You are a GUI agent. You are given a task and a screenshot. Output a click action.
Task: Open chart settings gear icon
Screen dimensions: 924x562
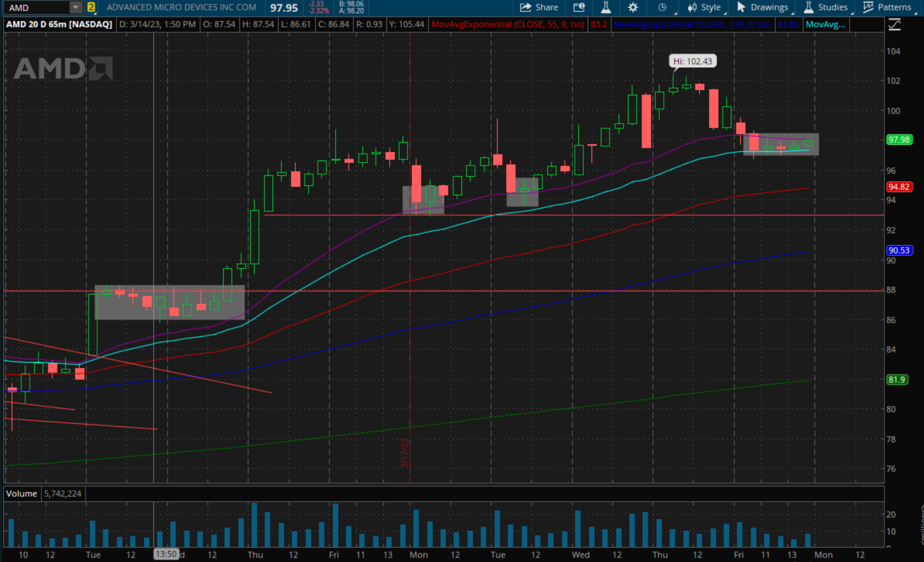click(x=632, y=7)
